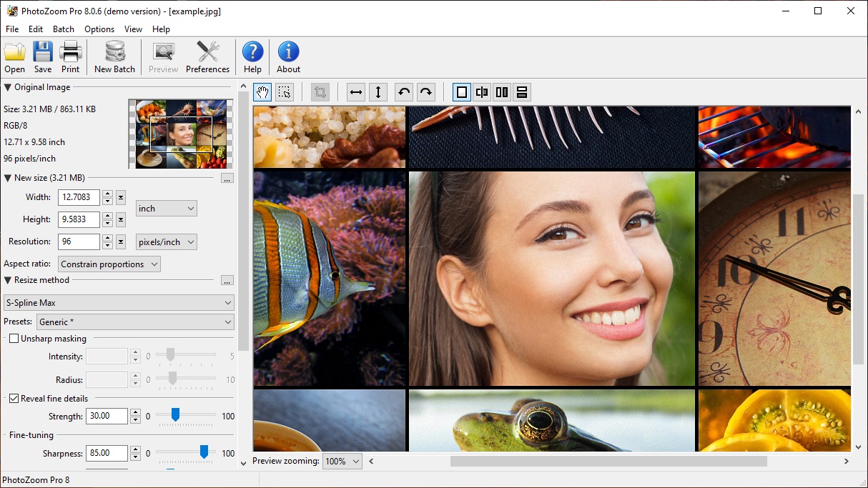Open the Presets dropdown set to Generic

pos(135,322)
